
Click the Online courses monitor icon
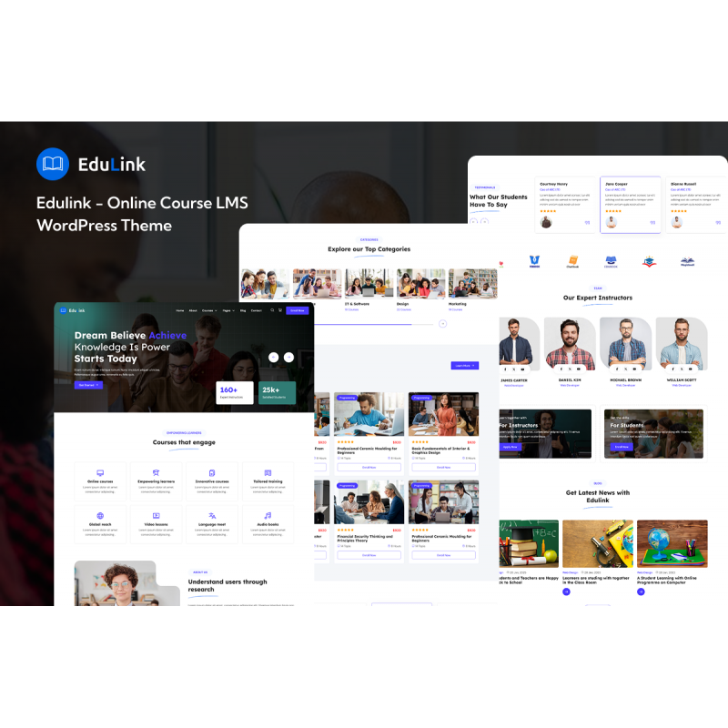(100, 472)
